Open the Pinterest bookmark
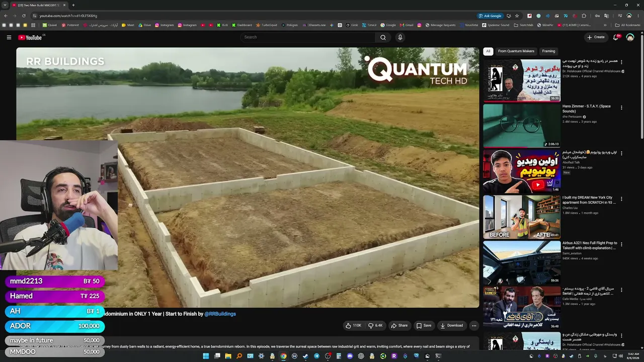The width and height of the screenshot is (644, 362). (70, 25)
